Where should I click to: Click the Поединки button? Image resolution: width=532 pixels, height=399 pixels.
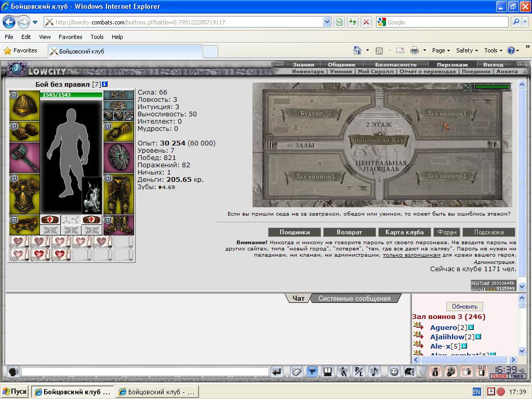tap(295, 232)
